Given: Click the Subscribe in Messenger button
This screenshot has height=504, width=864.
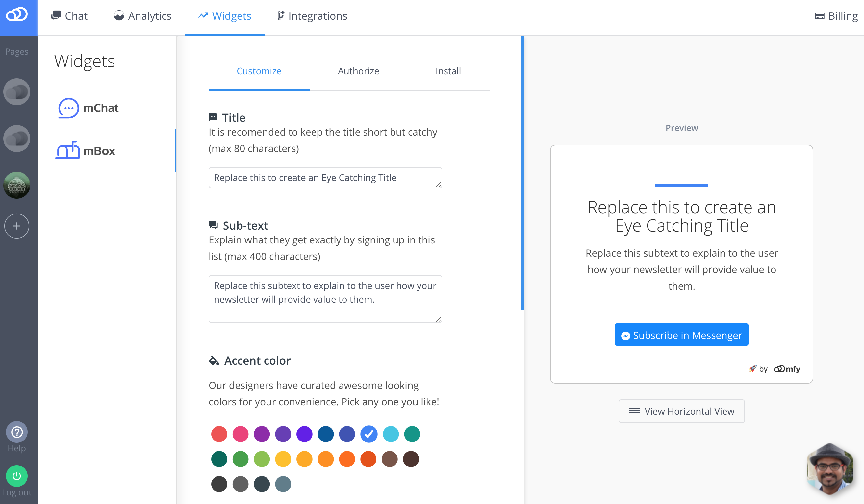Looking at the screenshot, I should 682,335.
